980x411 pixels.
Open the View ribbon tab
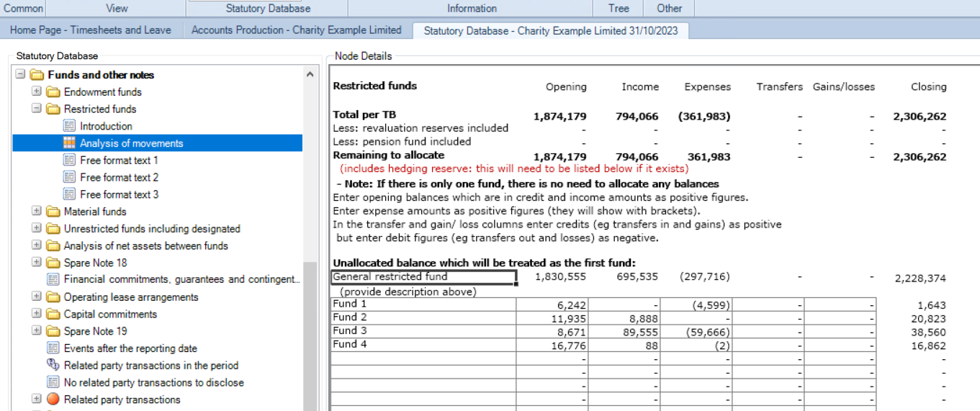[x=117, y=9]
